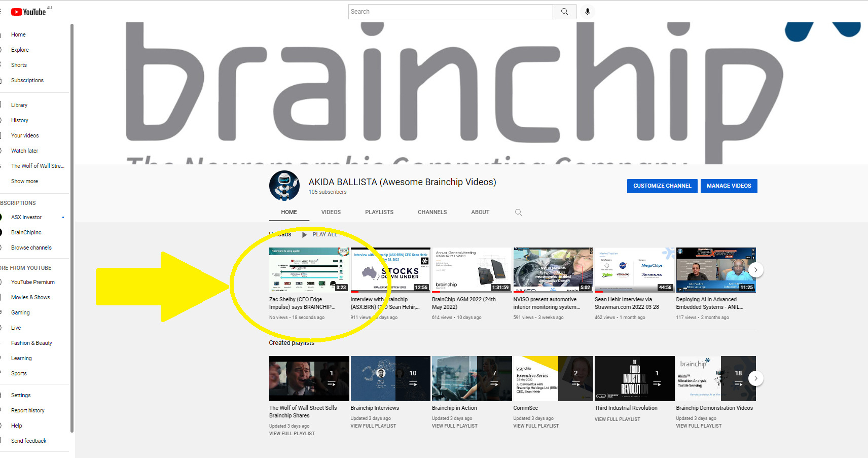The image size is (868, 458).
Task: Click 'NVISO present automotive interior monitoring' title
Action: (x=547, y=303)
